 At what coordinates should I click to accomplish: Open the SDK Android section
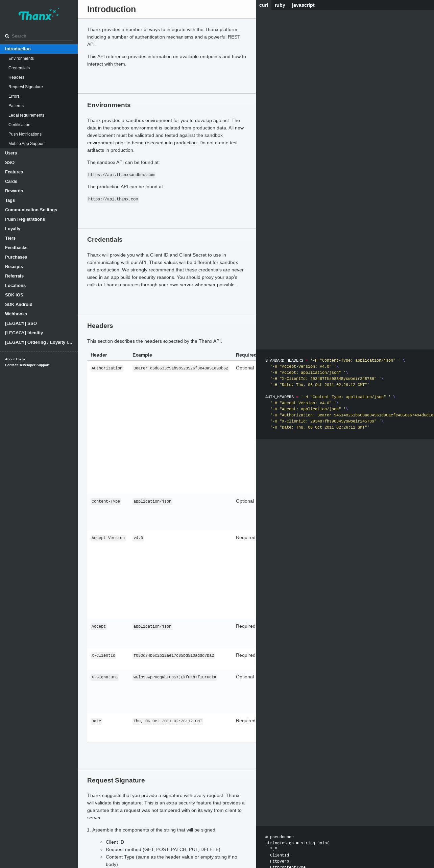(39, 305)
